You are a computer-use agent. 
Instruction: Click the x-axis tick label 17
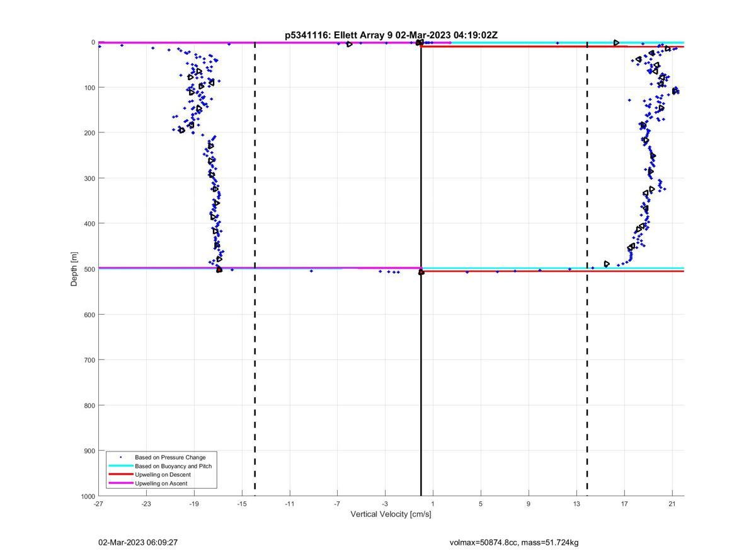[x=624, y=504]
